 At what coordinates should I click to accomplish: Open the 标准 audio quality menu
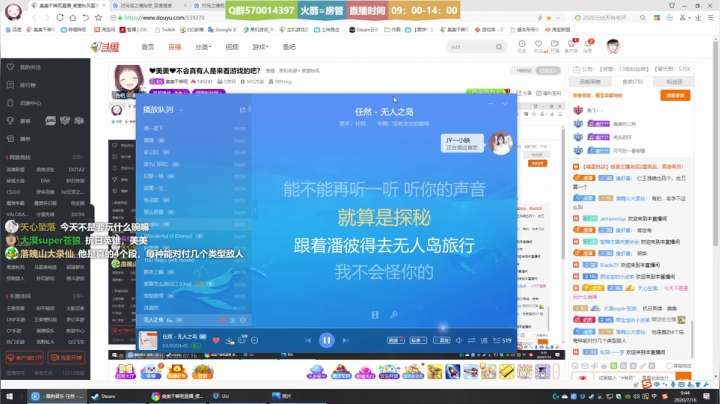(418, 340)
